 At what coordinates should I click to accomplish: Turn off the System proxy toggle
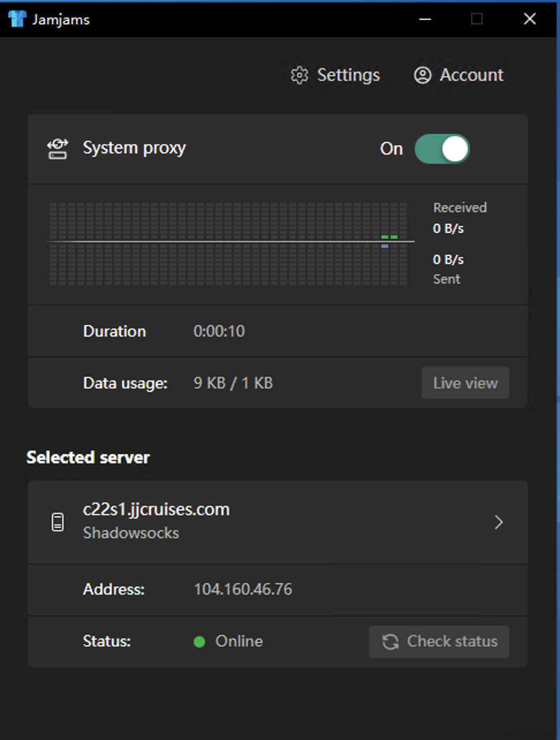pos(442,149)
